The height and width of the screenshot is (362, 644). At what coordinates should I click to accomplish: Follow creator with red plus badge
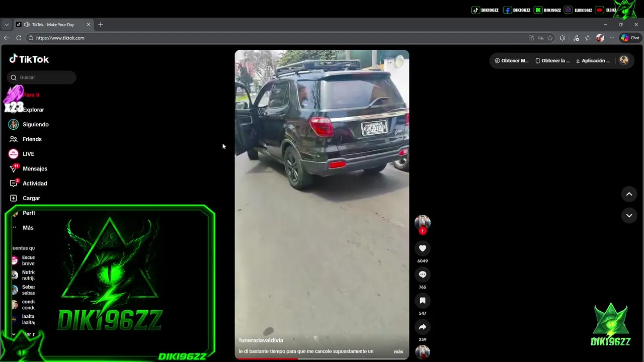[423, 231]
